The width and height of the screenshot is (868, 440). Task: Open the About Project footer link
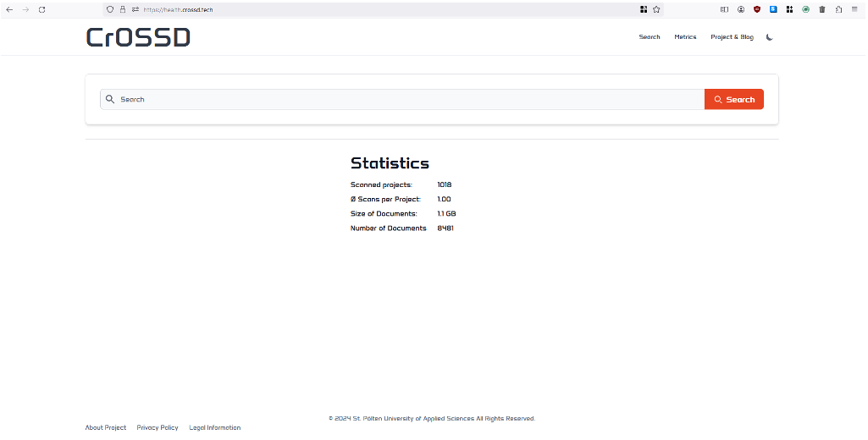click(106, 428)
